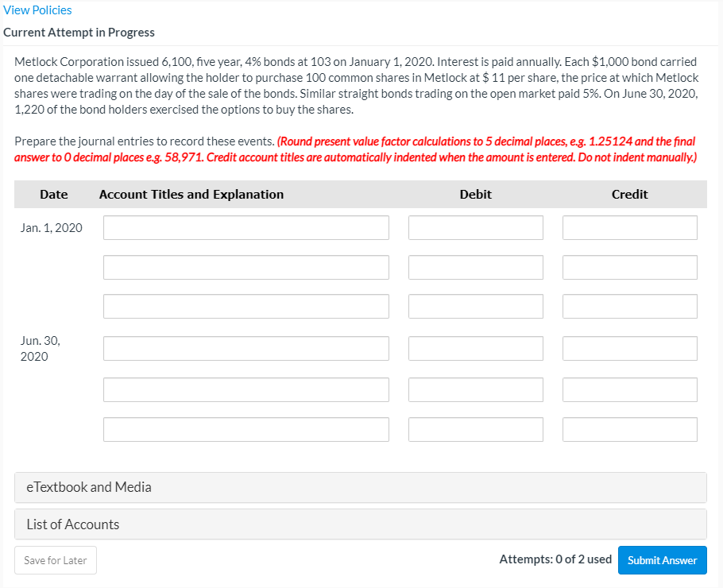Click the third row debit field
Viewport: 723px width, 588px height.
[475, 306]
